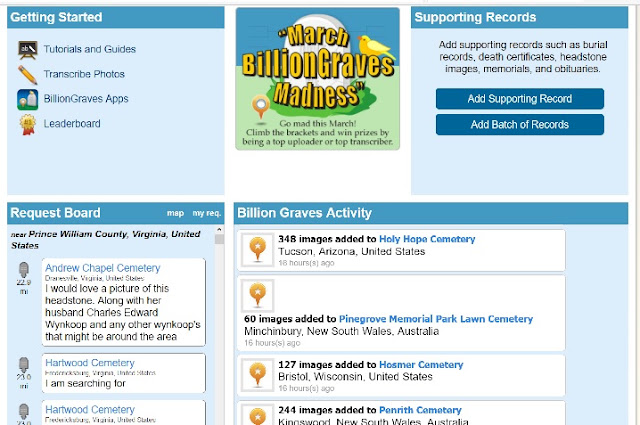Click the Request Board scrollbar thumb

coord(219,239)
